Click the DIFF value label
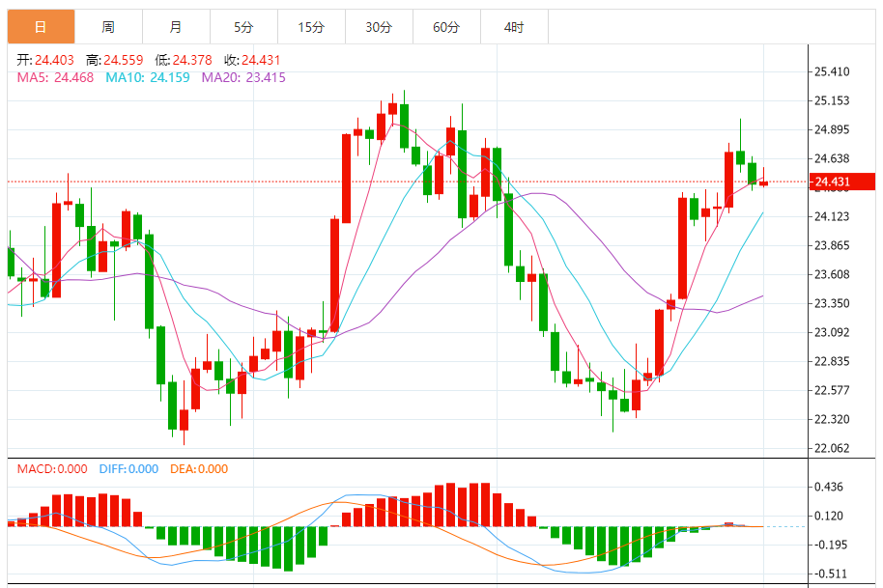 point(128,469)
